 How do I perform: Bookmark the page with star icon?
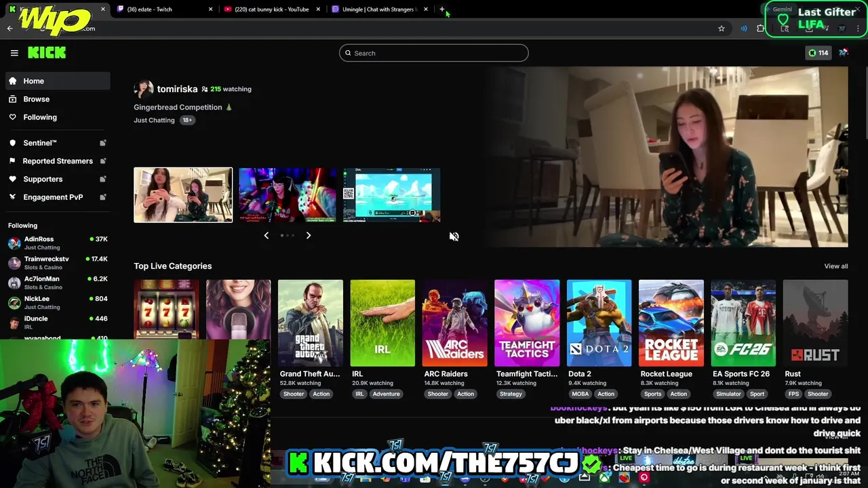(722, 28)
